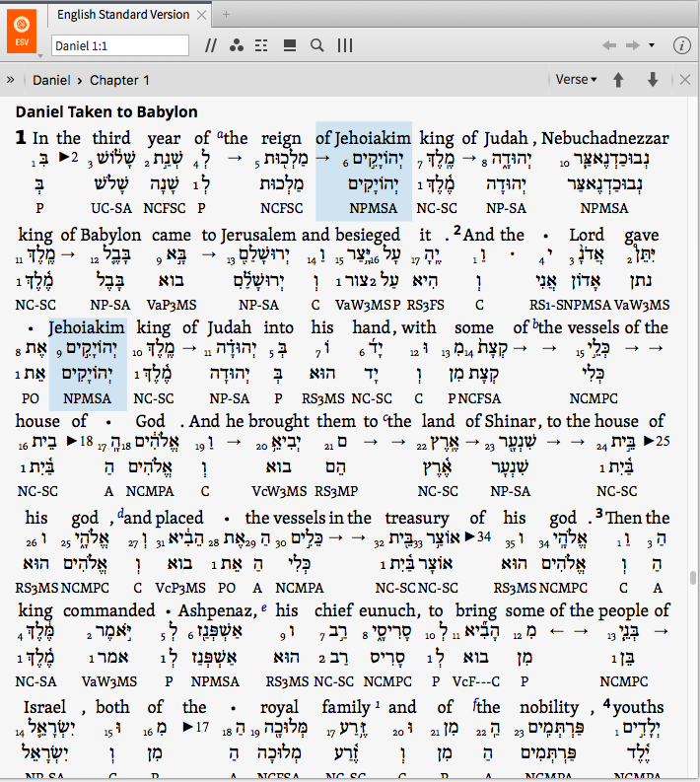Click the morphology code 'RS1-SNPMSA'
This screenshot has height=782, width=700.
(571, 305)
